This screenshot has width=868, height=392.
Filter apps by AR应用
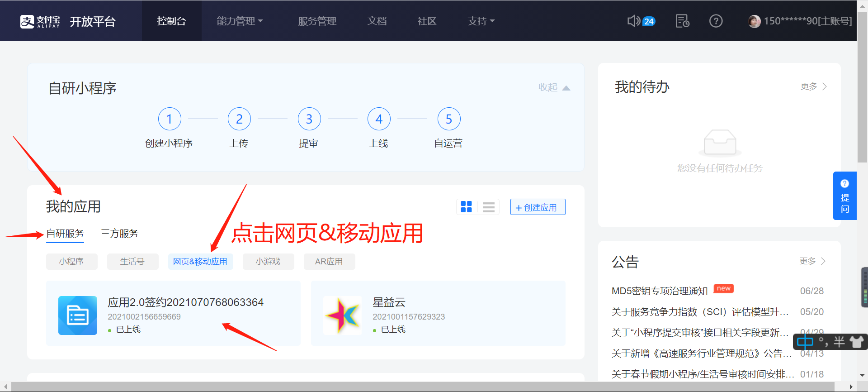(x=329, y=262)
